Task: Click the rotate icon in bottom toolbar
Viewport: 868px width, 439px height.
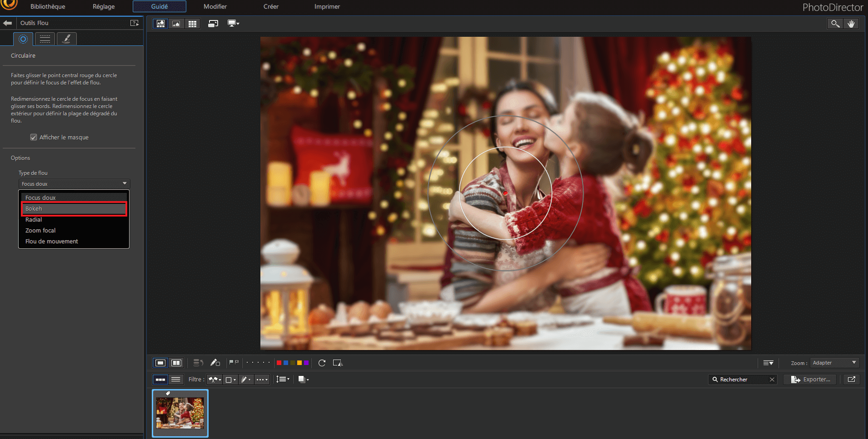Action: 322,363
